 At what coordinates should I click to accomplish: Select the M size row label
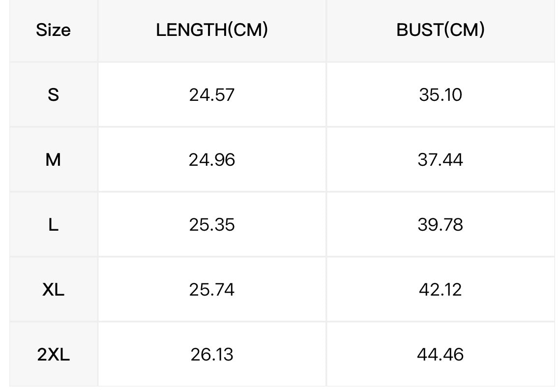53,160
